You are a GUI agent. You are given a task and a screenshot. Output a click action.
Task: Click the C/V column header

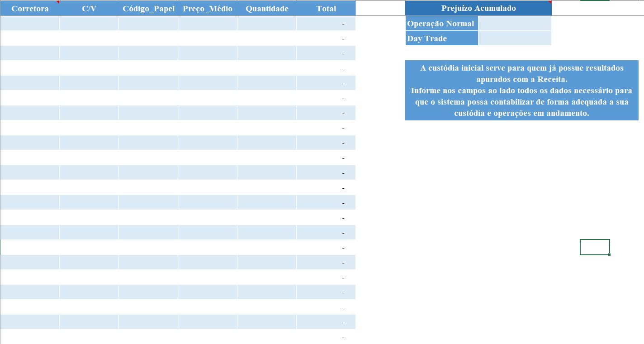pyautogui.click(x=89, y=9)
